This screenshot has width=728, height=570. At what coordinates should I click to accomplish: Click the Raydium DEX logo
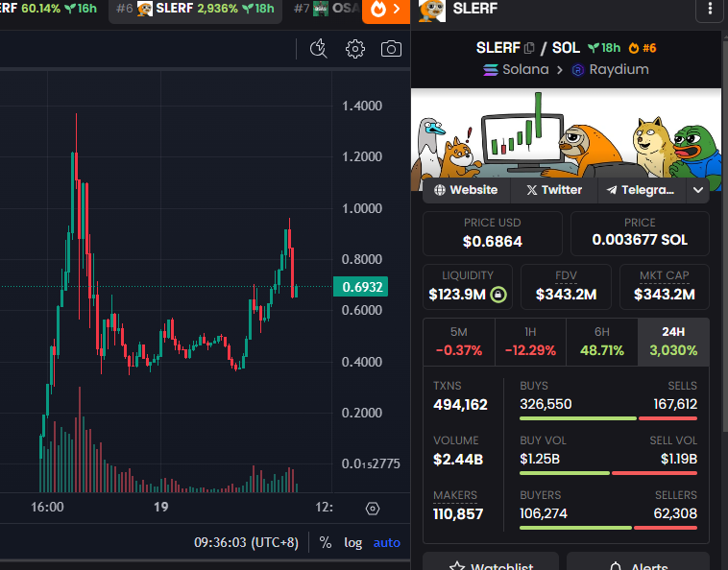[x=578, y=70]
